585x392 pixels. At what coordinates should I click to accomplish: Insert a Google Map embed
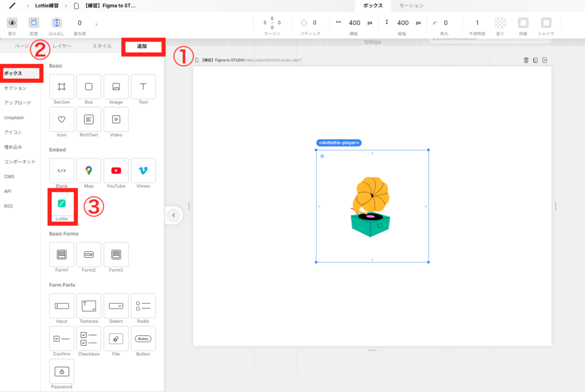click(x=89, y=171)
